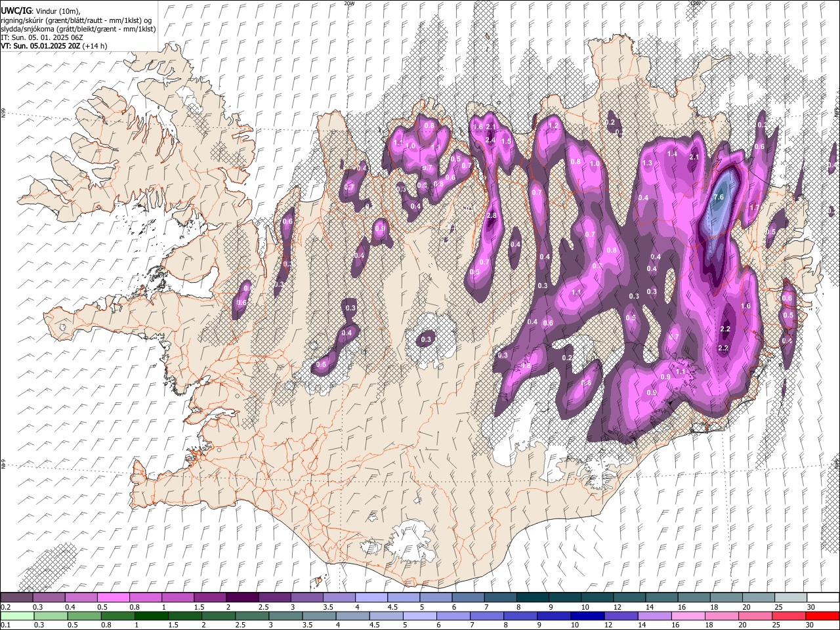
Task: Click the 2.4 value label in the north
Action: 490,140
